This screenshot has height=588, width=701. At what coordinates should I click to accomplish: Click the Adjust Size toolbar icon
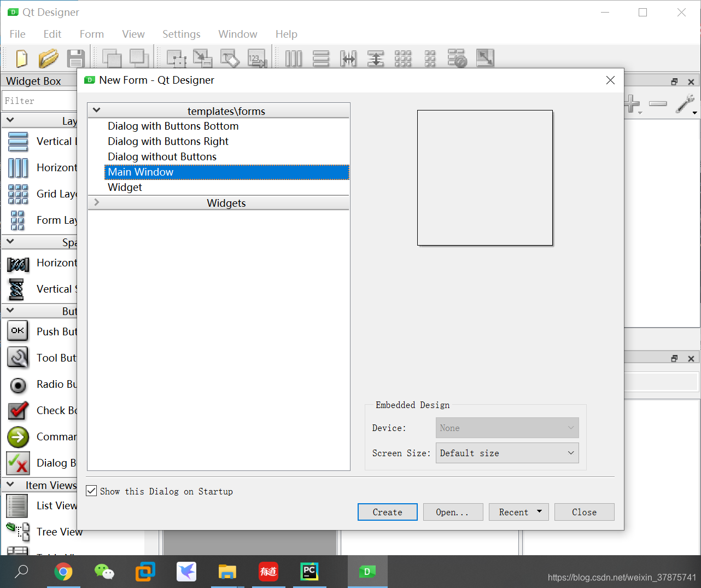point(485,58)
